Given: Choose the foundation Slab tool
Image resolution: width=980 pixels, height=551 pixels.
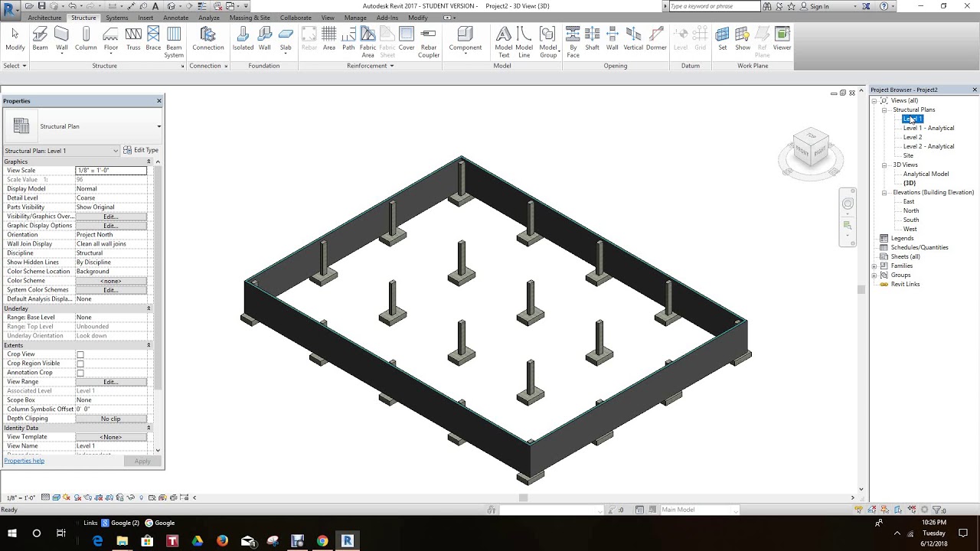Looking at the screenshot, I should pos(286,39).
